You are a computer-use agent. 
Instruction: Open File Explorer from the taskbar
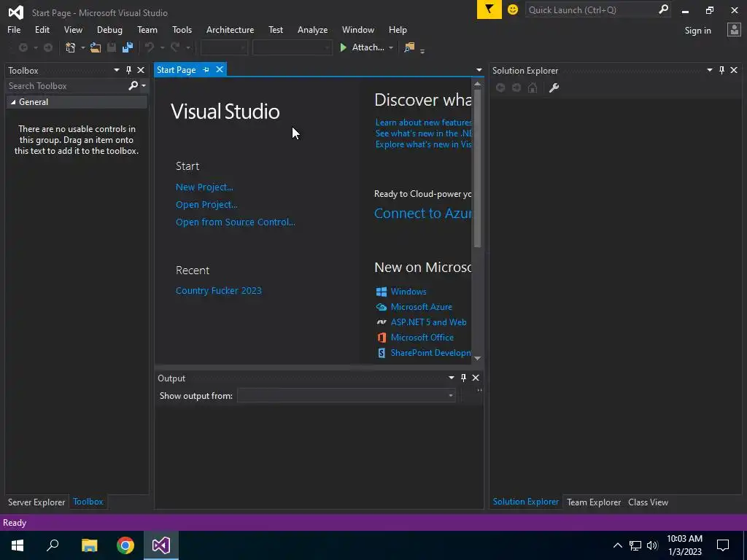pyautogui.click(x=89, y=545)
